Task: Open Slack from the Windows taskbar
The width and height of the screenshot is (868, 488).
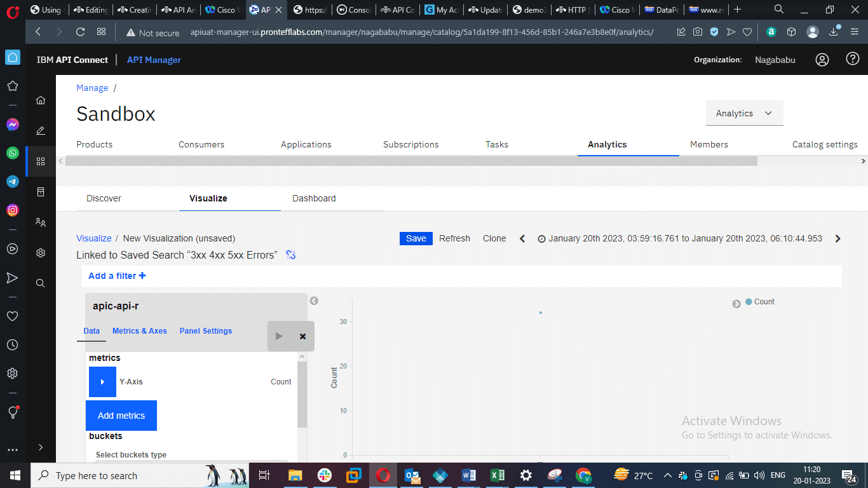Action: pos(325,475)
